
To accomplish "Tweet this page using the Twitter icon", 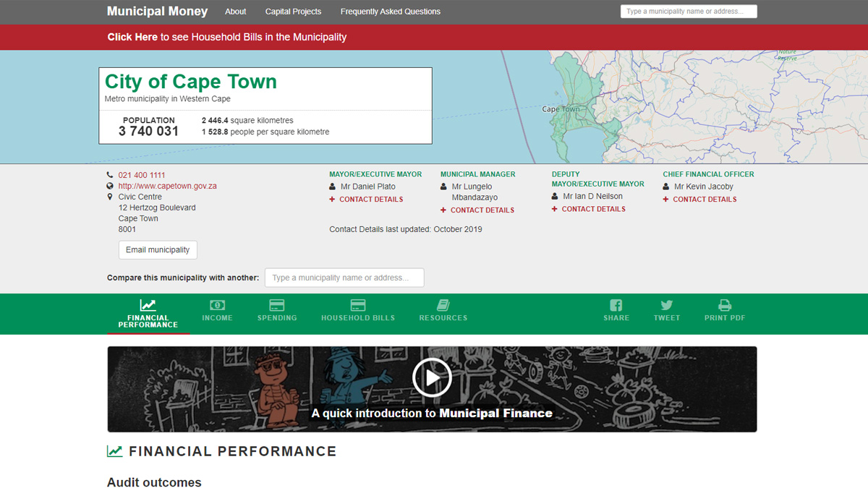I will 666,306.
